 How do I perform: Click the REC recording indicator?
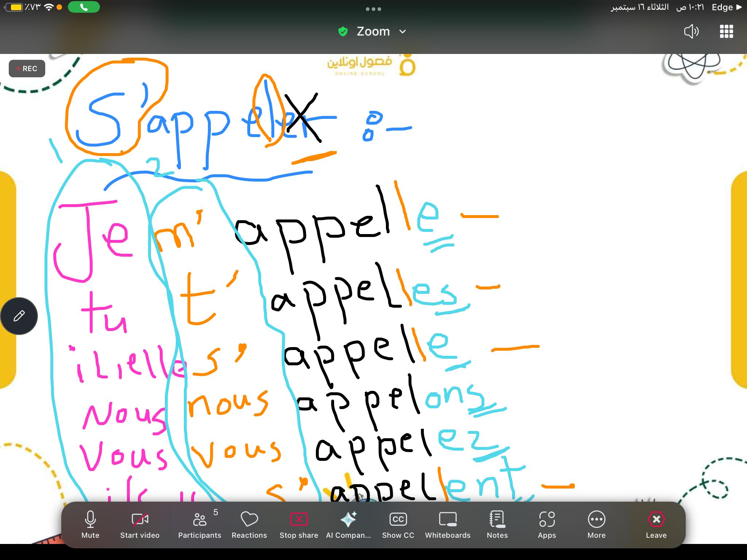pos(27,69)
